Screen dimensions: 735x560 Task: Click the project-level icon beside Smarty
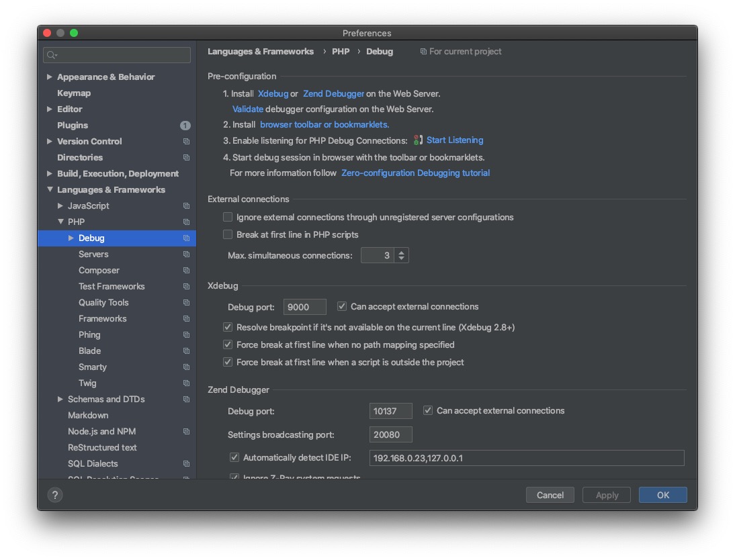186,367
